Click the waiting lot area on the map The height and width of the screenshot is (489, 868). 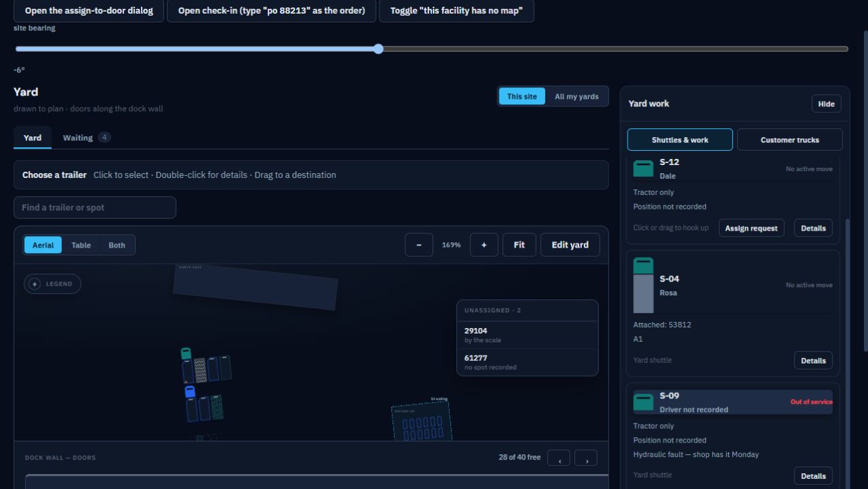pyautogui.click(x=422, y=421)
